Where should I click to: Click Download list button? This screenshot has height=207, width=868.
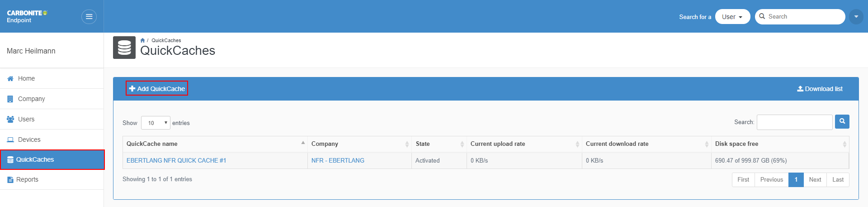click(x=820, y=89)
